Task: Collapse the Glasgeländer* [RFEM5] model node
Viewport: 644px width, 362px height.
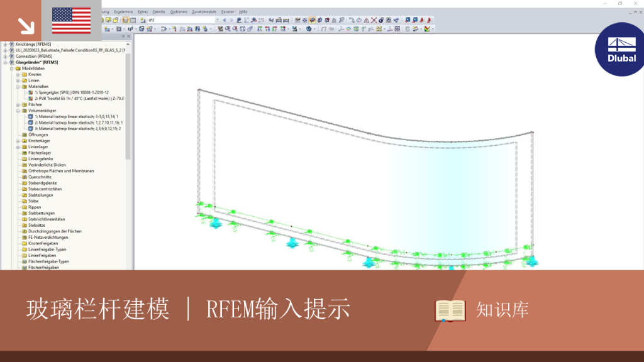Action: (5, 62)
